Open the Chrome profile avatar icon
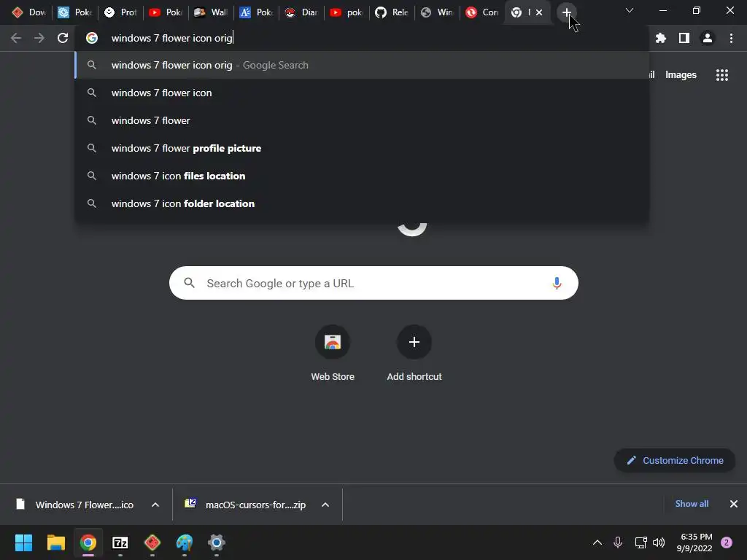The image size is (747, 560). pyautogui.click(x=708, y=38)
